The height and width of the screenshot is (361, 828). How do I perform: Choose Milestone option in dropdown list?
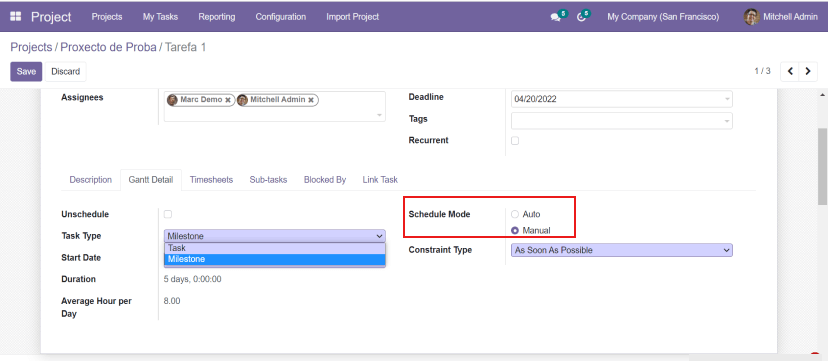[275, 259]
